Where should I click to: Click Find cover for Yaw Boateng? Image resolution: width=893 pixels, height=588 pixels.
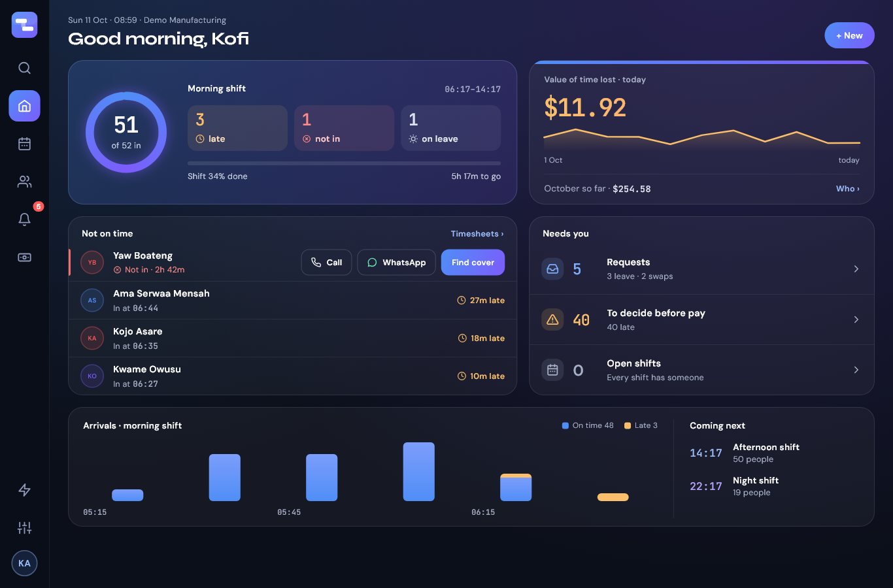tap(473, 263)
